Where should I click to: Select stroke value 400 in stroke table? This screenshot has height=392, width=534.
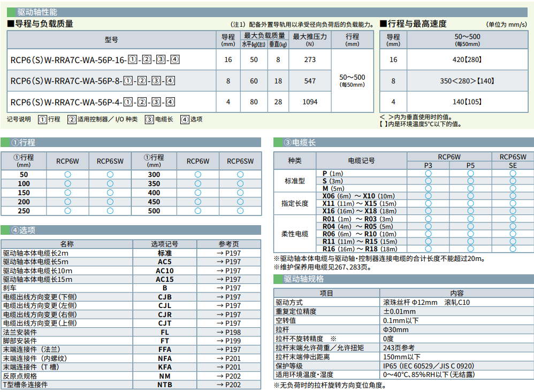tap(154, 193)
